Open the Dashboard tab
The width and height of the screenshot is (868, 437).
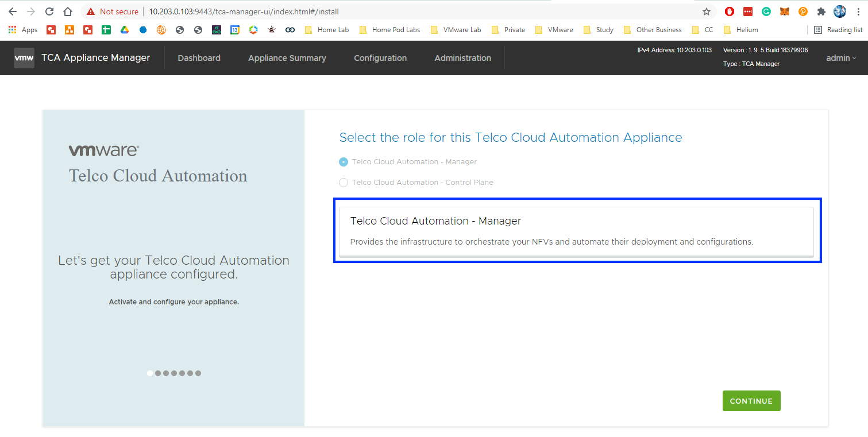pos(199,58)
